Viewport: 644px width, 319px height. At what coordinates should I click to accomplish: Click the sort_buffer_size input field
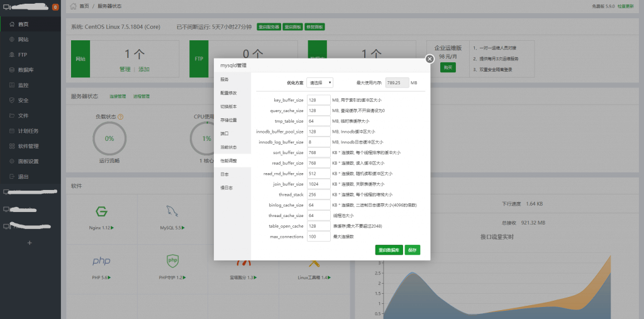pos(319,152)
